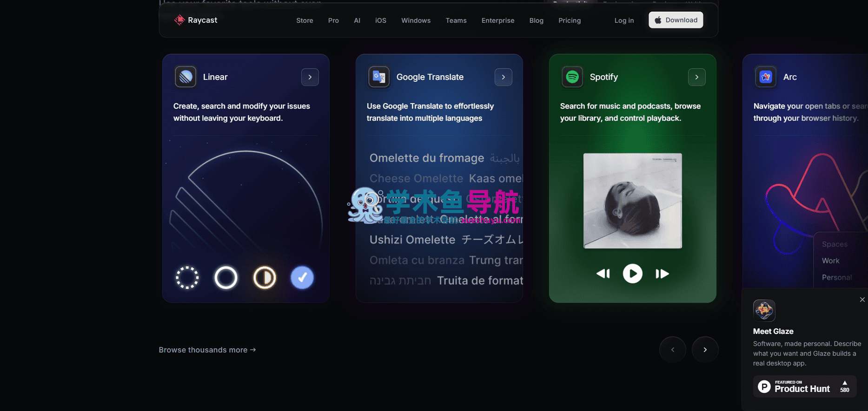Click the Google Translate card title
The image size is (868, 411).
click(430, 77)
